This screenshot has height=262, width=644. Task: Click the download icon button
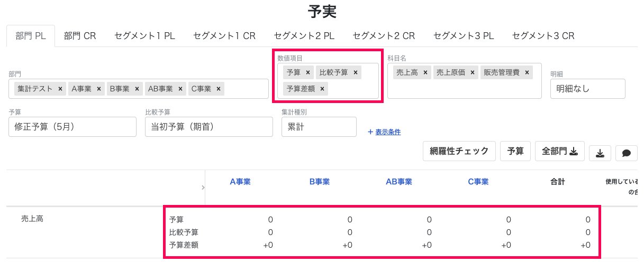(600, 153)
